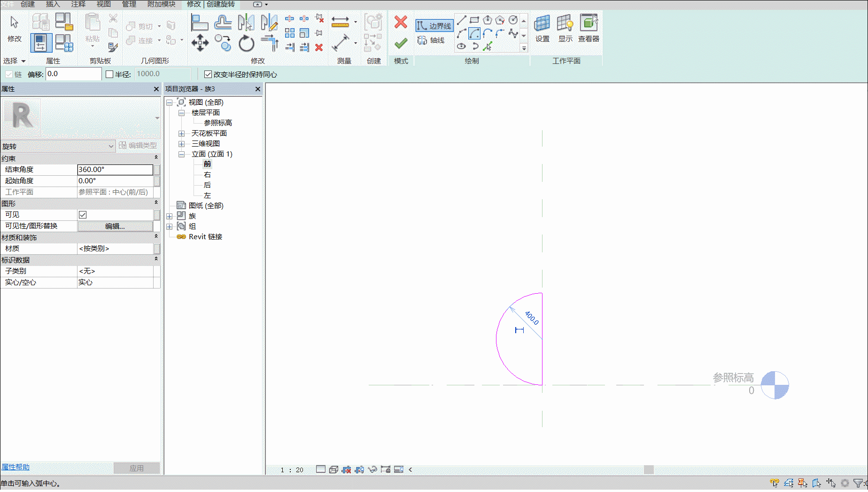Activate the Rotate tool
The height and width of the screenshot is (492, 868).
click(x=246, y=43)
